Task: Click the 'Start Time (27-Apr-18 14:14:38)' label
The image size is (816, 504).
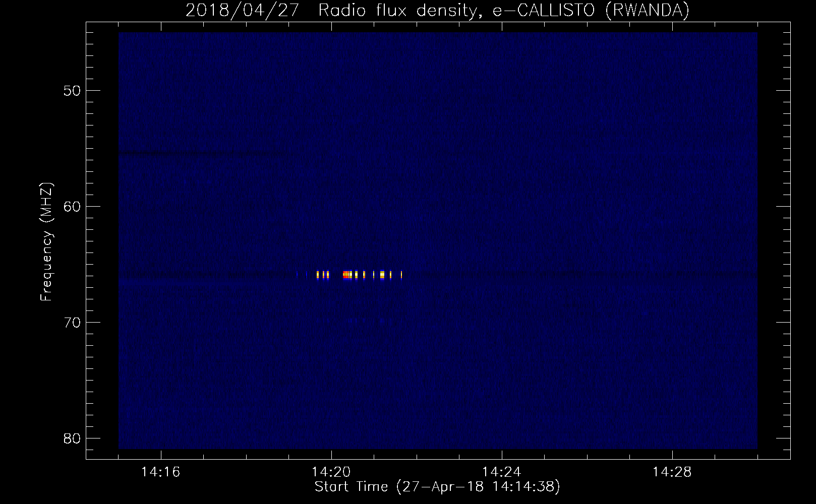Action: click(438, 487)
